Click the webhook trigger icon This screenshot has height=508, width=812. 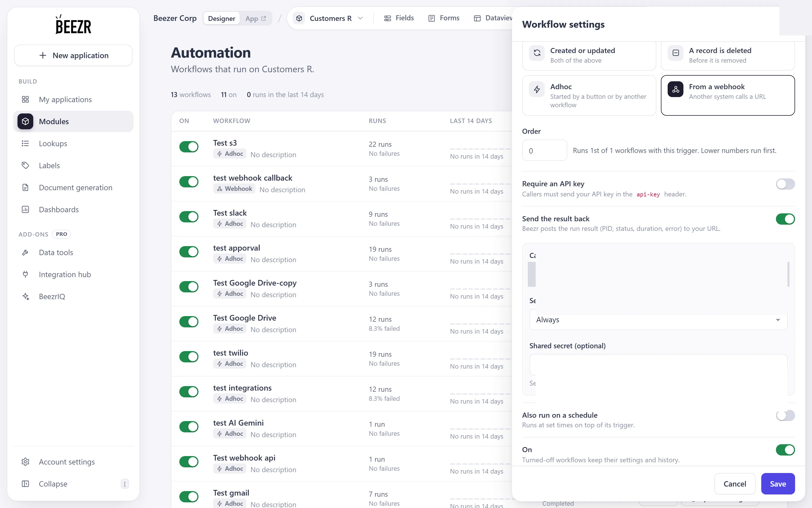[x=676, y=89]
